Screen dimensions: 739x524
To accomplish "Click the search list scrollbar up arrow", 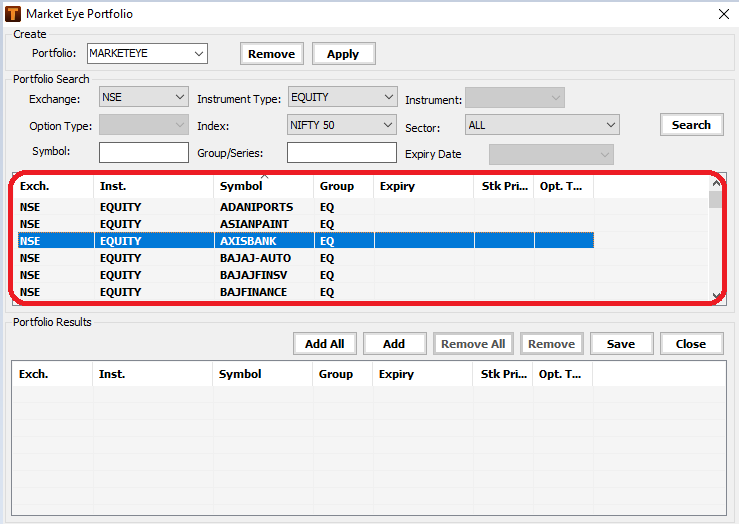I will coord(716,183).
